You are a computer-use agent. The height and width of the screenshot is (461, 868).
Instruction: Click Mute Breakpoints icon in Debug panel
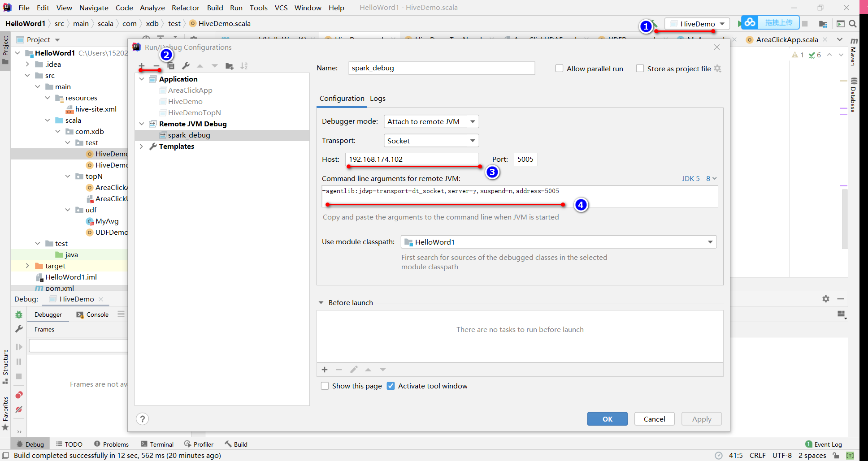tap(19, 409)
